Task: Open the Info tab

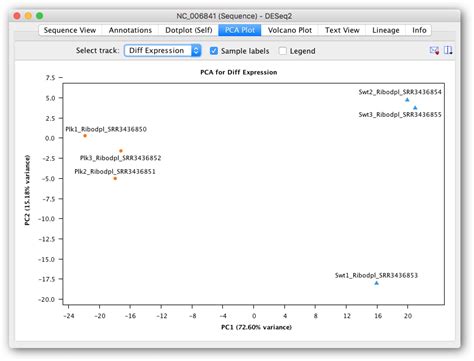Action: click(x=419, y=30)
